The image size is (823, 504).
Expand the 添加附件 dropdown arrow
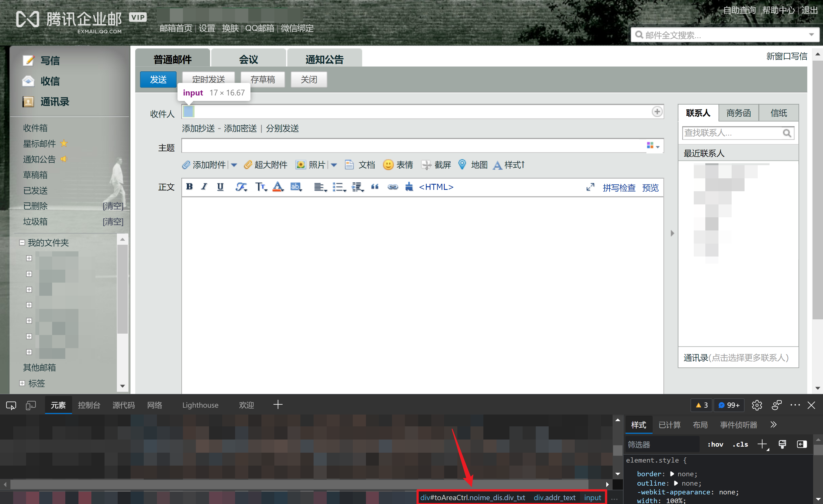234,165
